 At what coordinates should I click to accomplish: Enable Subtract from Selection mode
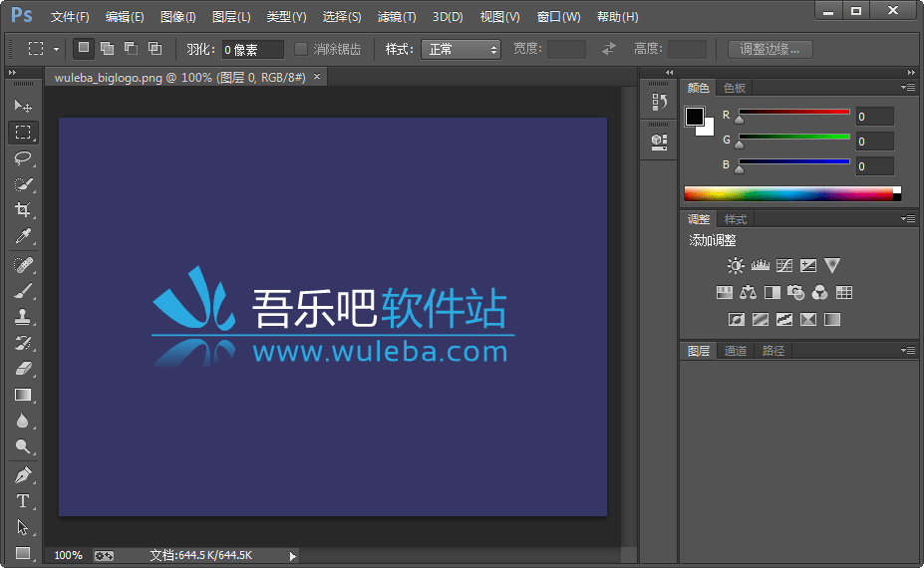coord(131,48)
